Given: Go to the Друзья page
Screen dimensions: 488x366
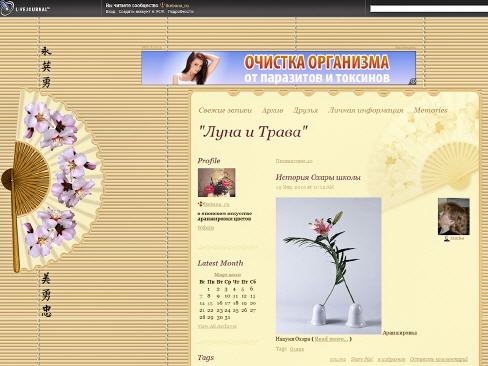Looking at the screenshot, I should click(305, 110).
